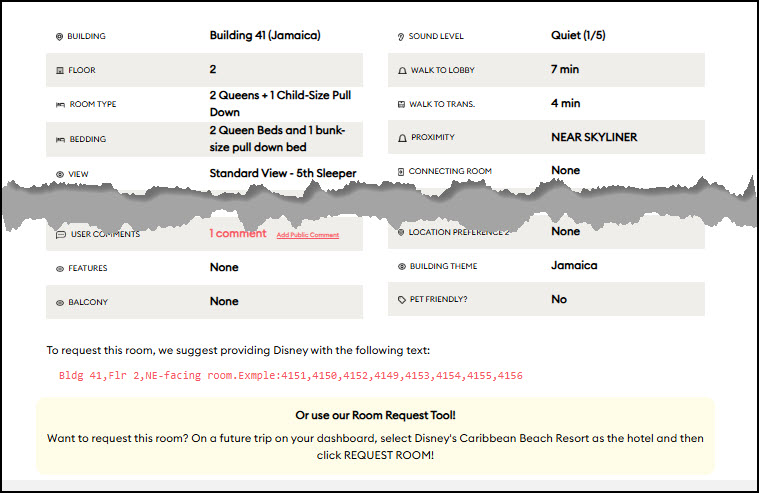Click the Connecting Room door icon

[x=401, y=171]
